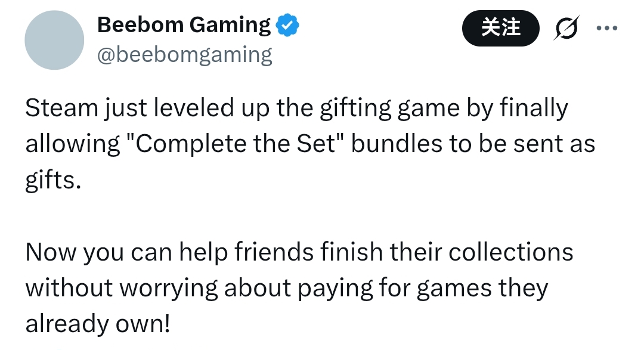Click the word "friends" in the tweet
The width and height of the screenshot is (644, 350).
coord(265,252)
